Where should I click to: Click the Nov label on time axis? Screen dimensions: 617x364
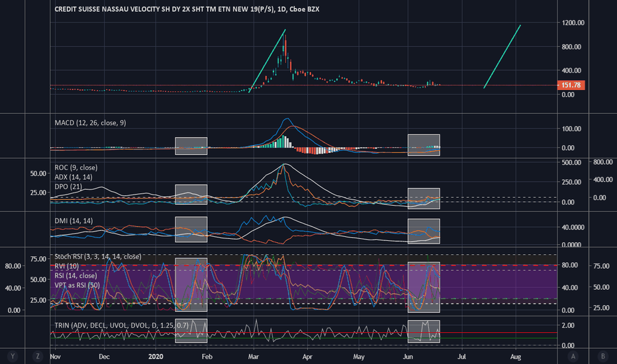55,357
